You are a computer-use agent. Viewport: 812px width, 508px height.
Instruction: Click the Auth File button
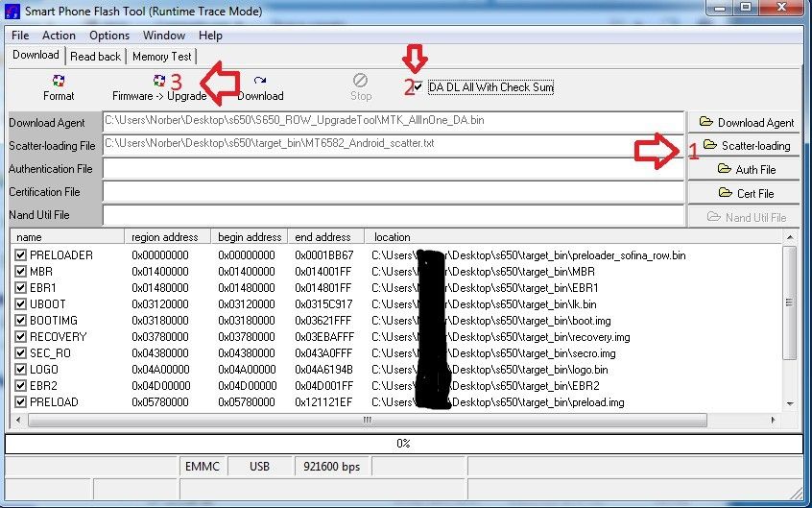[x=744, y=170]
